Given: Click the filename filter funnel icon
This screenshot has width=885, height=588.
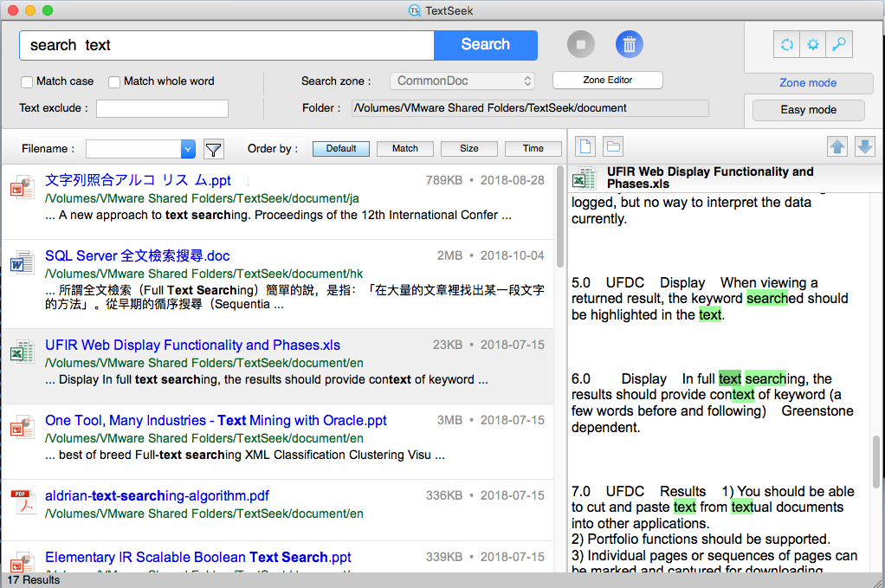Looking at the screenshot, I should pos(213,149).
